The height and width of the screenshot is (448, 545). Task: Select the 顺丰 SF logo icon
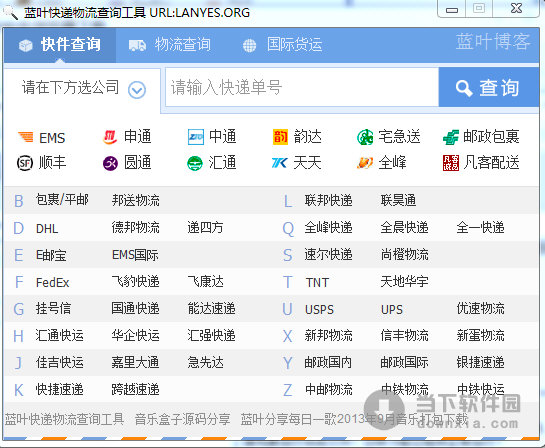25,163
